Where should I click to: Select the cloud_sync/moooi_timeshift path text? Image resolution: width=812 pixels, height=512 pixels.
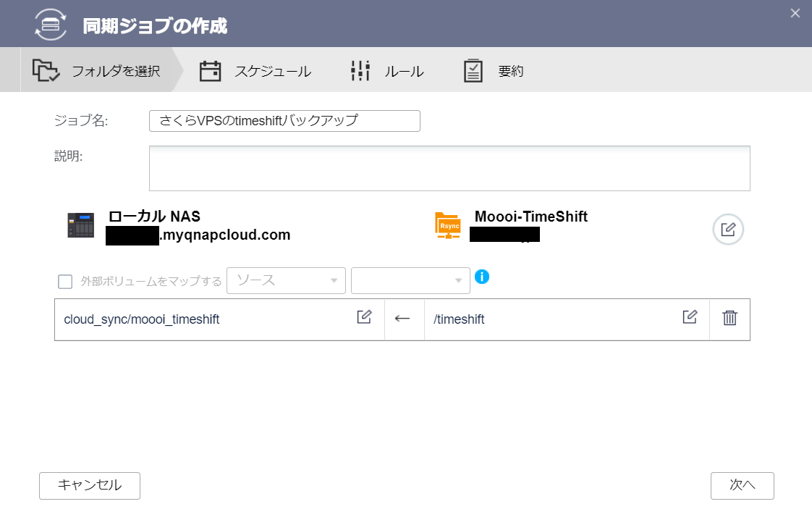click(141, 319)
